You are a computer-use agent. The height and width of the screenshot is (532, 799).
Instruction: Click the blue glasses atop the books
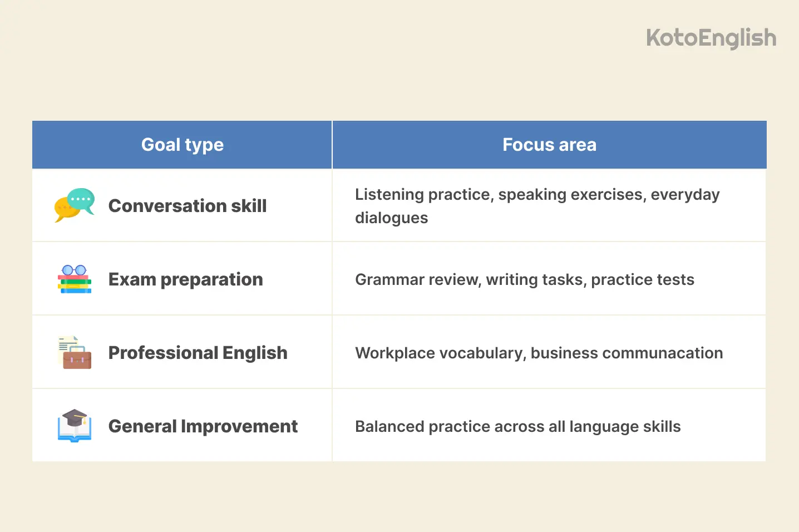(74, 270)
